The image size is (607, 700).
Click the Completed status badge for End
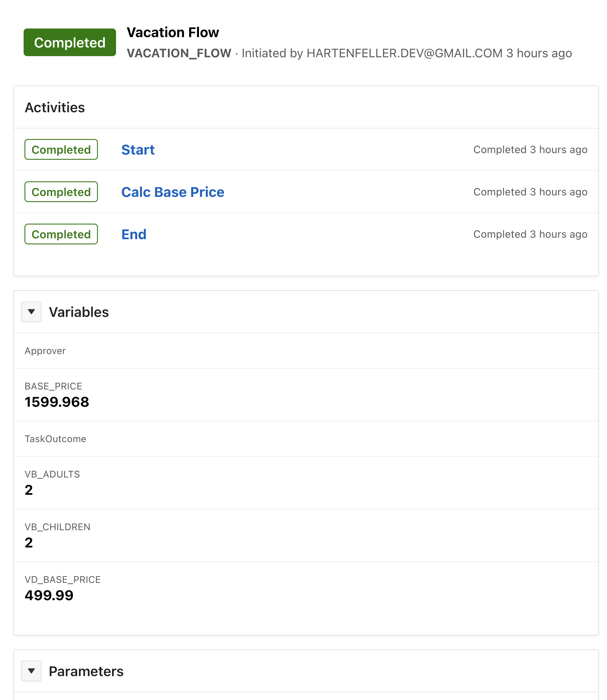(x=61, y=234)
